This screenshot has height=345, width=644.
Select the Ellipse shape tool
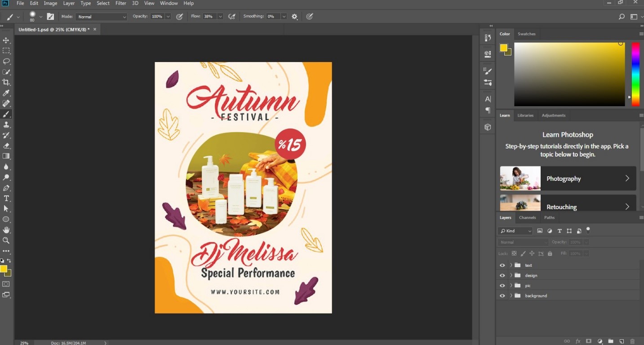click(x=6, y=220)
